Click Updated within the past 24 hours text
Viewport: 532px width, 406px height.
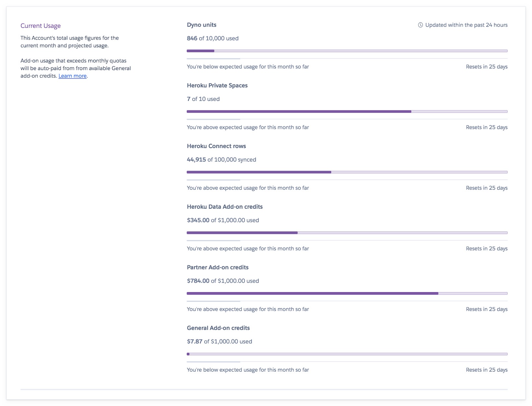[x=466, y=24]
